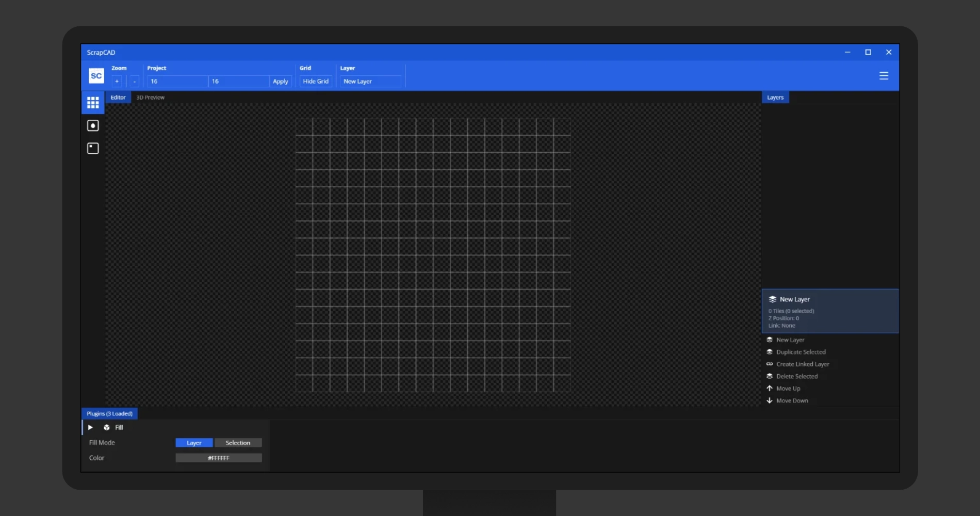Toggle Hide Grid button

tap(316, 82)
